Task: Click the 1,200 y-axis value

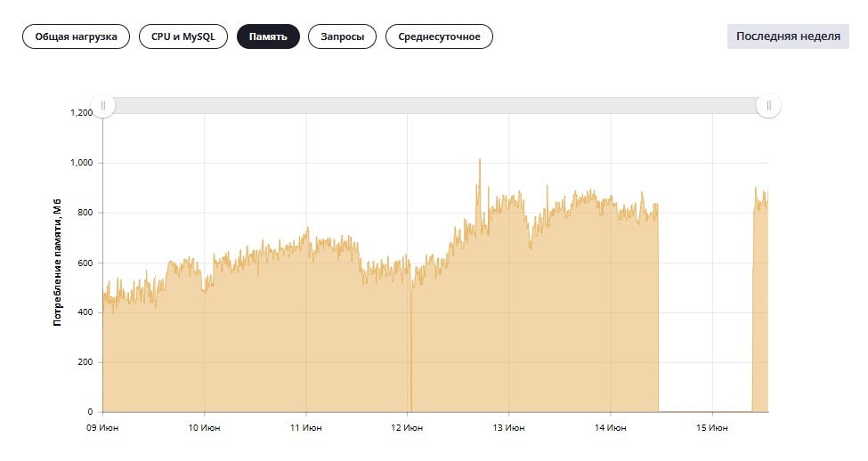Action: tap(81, 112)
